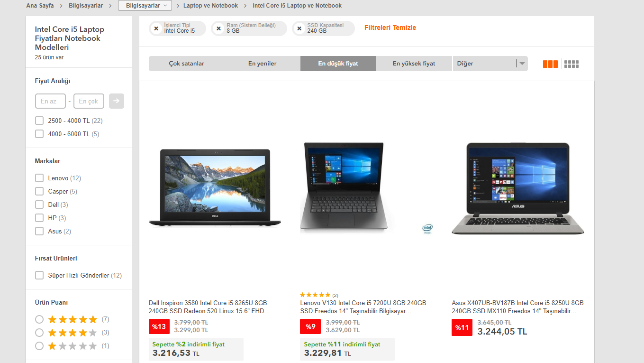Remove the SSD Kapasitesi 240 GB filter

pyautogui.click(x=299, y=28)
